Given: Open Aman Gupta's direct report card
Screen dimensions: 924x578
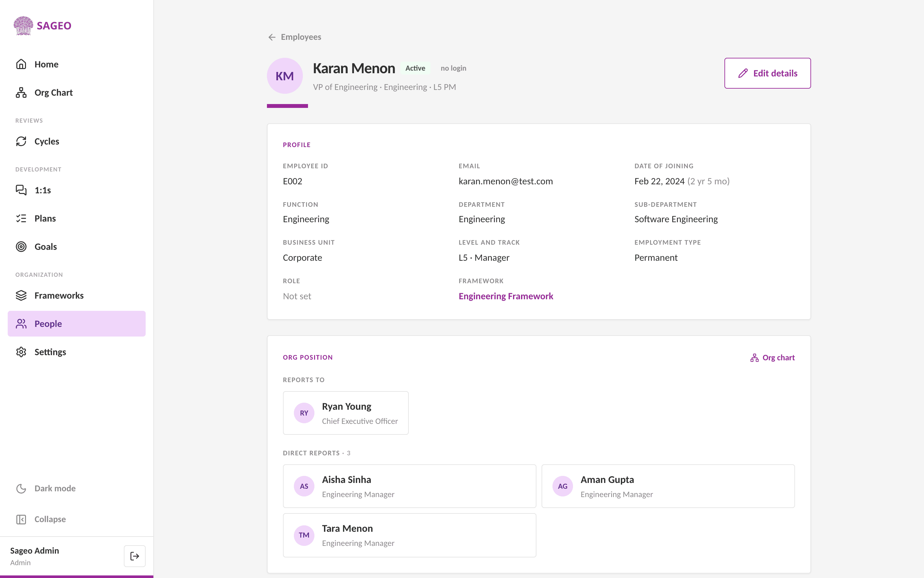Looking at the screenshot, I should (x=668, y=486).
